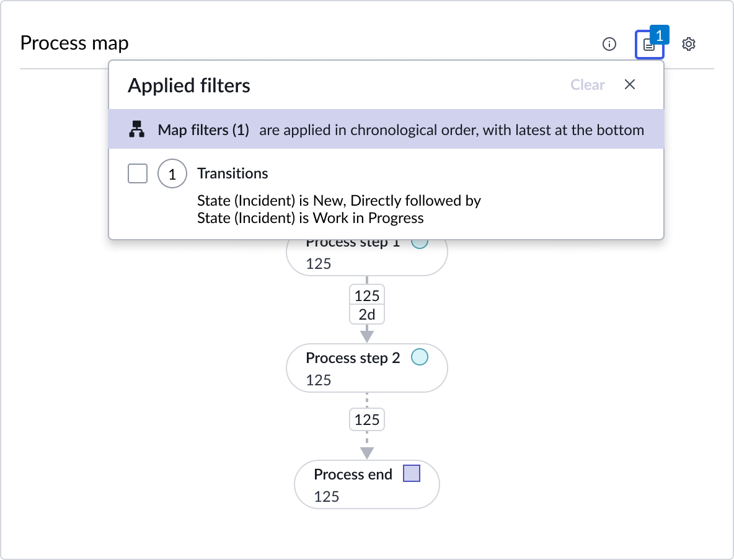Viewport: 734px width, 560px height.
Task: Expand details of the Transitions filter
Action: click(232, 173)
